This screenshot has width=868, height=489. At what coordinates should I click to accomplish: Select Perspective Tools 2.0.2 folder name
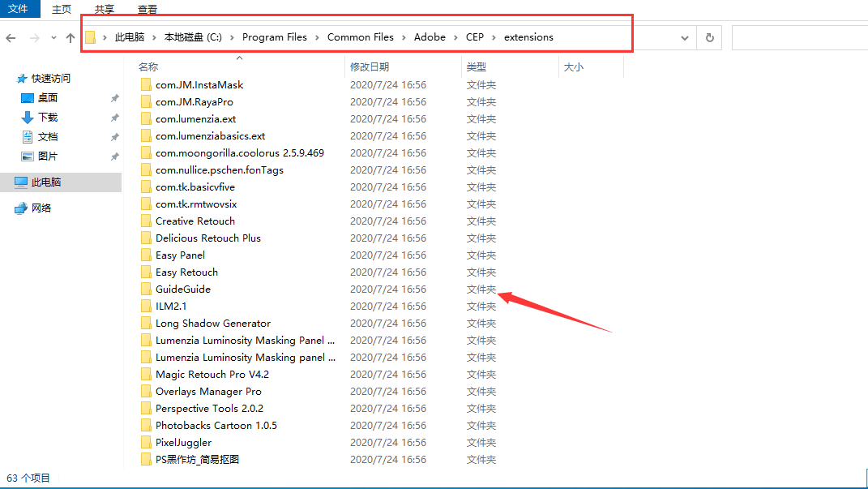[x=210, y=409]
